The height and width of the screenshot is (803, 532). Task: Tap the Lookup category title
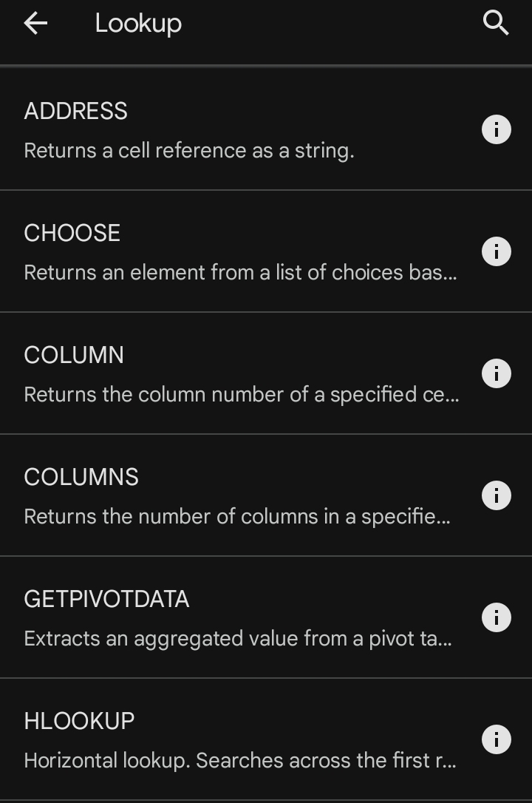pos(138,24)
